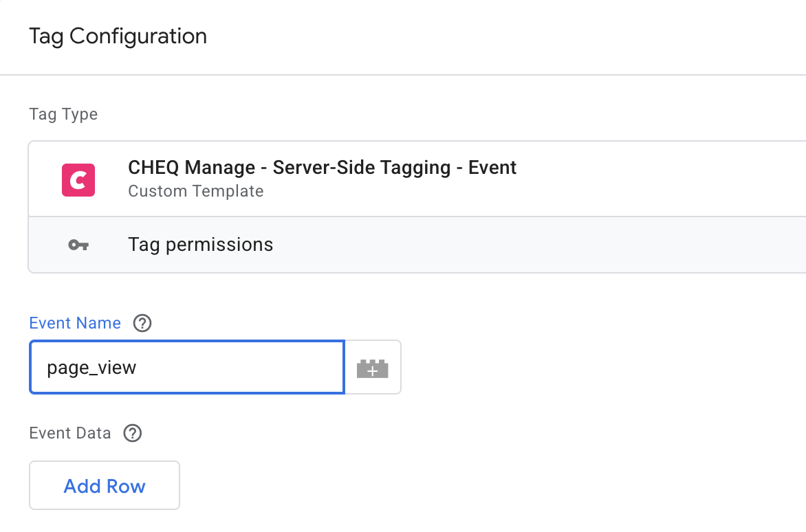This screenshot has height=532, width=806.
Task: Click the Event Data label
Action: pyautogui.click(x=70, y=433)
